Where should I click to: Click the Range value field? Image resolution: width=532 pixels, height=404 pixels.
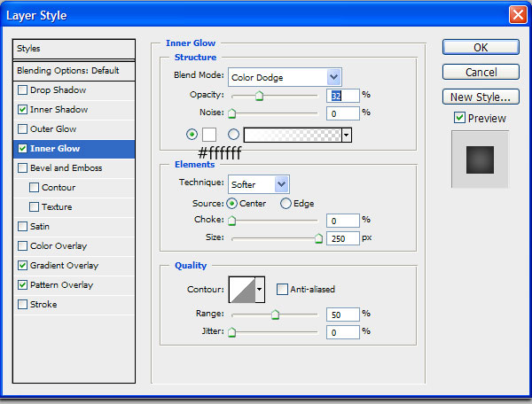(342, 315)
